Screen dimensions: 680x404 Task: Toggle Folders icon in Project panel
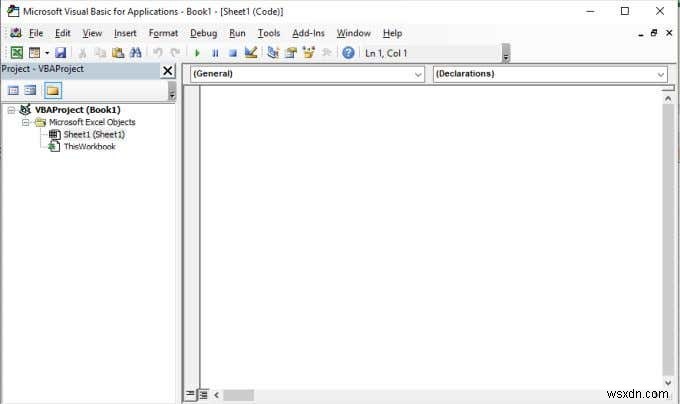tap(52, 90)
